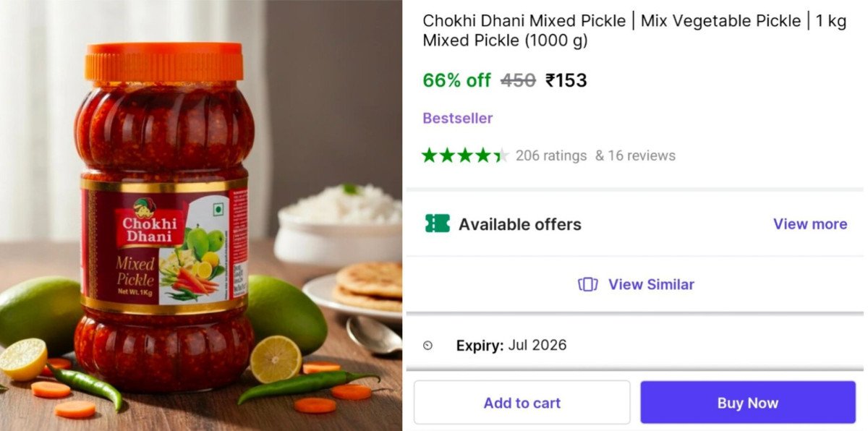Screen dimensions: 868x431
Task: Click the half-filled fifth rating star
Action: pos(501,155)
